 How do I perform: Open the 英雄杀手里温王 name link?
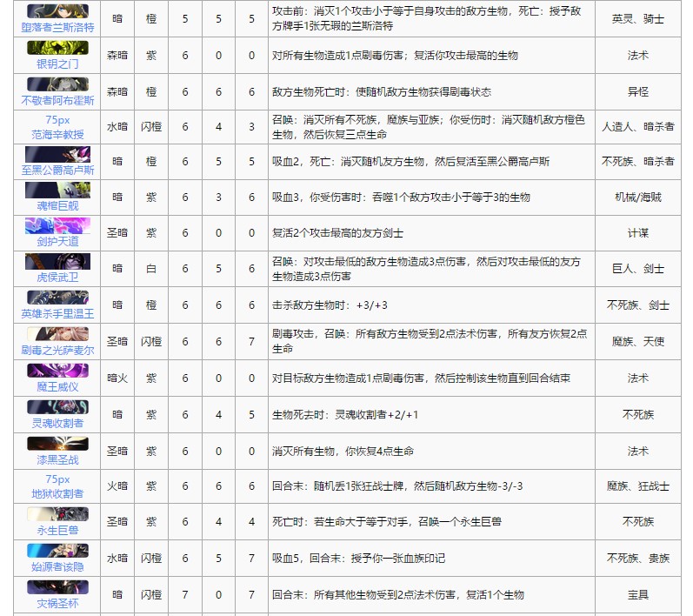point(57,313)
